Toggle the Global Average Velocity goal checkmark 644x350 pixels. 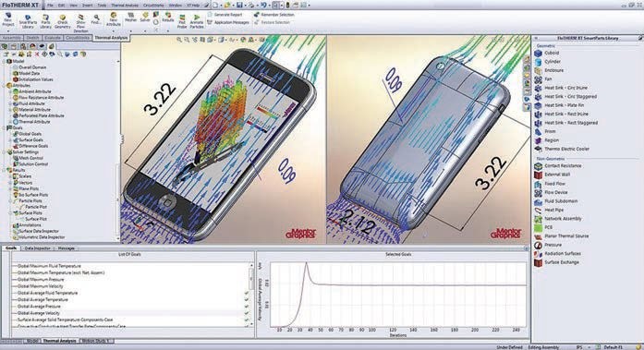coord(247,313)
